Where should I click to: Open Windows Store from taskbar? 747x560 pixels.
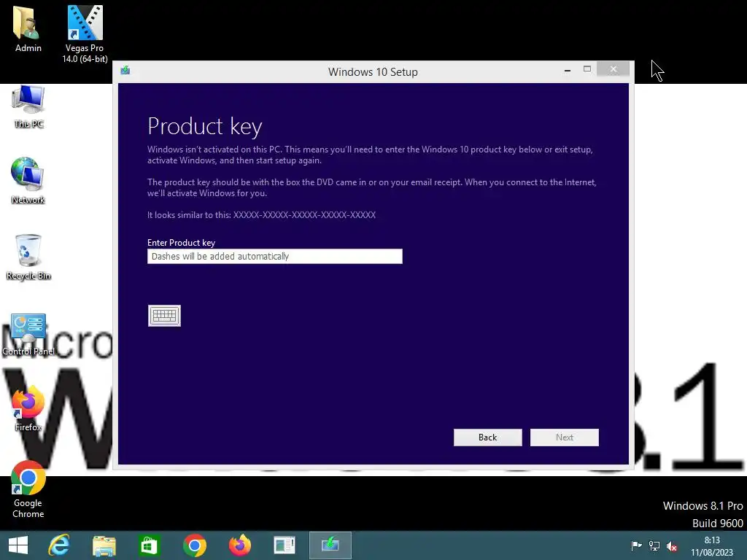click(x=149, y=545)
